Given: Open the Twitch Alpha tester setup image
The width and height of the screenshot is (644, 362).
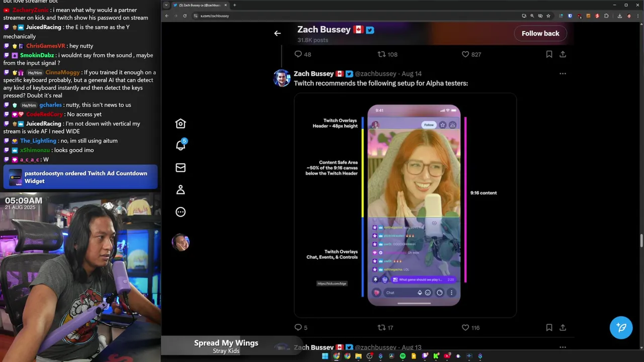Looking at the screenshot, I should pos(405,205).
